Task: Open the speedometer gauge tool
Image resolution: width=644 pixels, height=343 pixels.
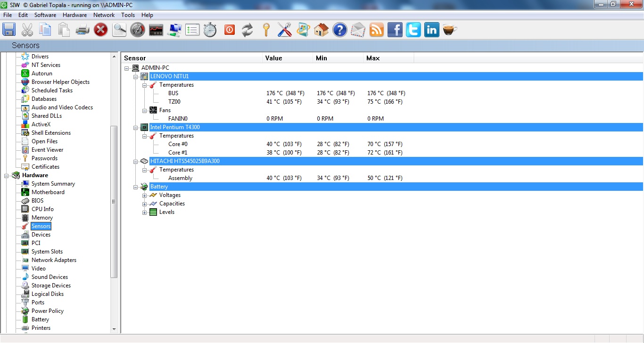Action: click(137, 30)
